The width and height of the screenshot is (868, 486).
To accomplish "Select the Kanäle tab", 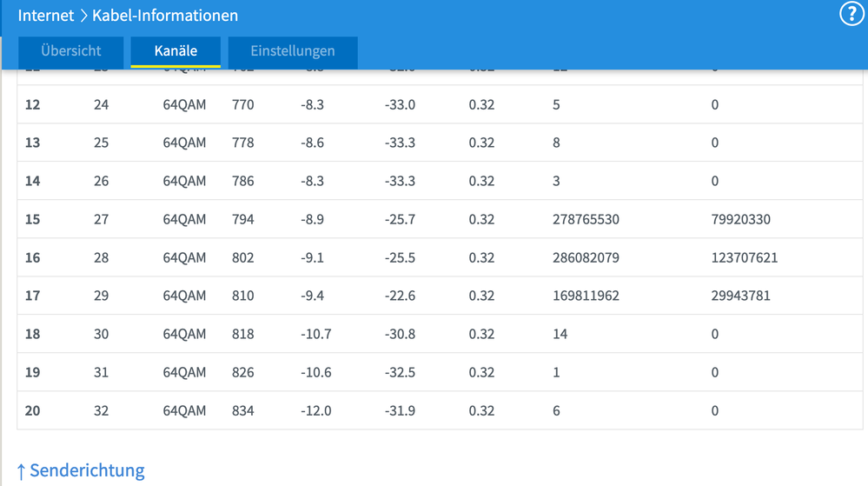I will pos(176,51).
